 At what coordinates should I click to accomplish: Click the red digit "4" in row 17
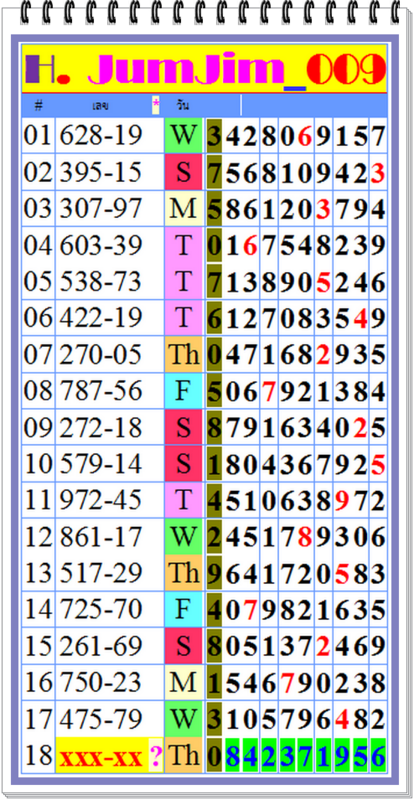coord(342,719)
